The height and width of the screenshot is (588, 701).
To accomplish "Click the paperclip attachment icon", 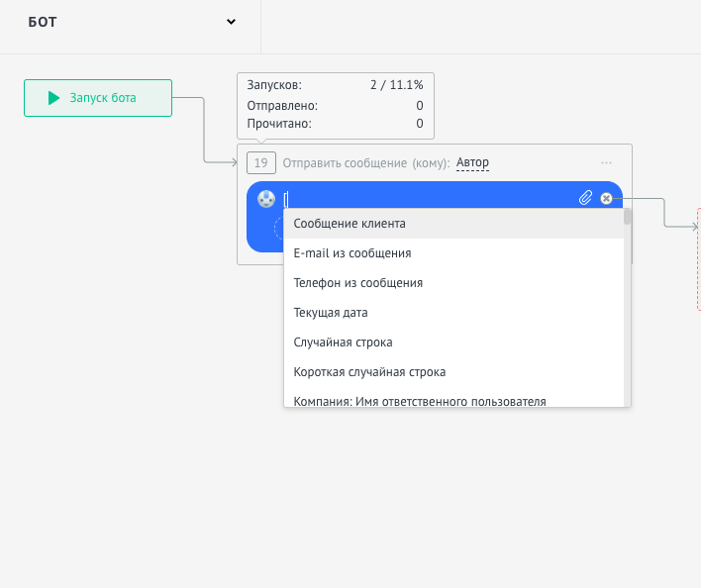I will pos(585,198).
